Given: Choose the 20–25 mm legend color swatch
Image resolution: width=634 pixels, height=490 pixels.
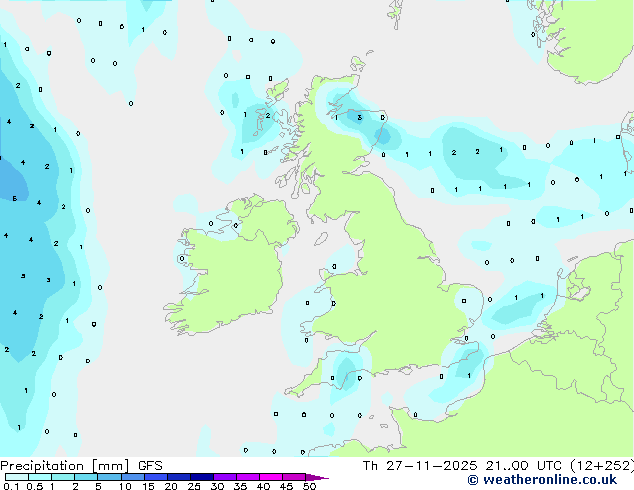Looking at the screenshot, I should tap(179, 477).
